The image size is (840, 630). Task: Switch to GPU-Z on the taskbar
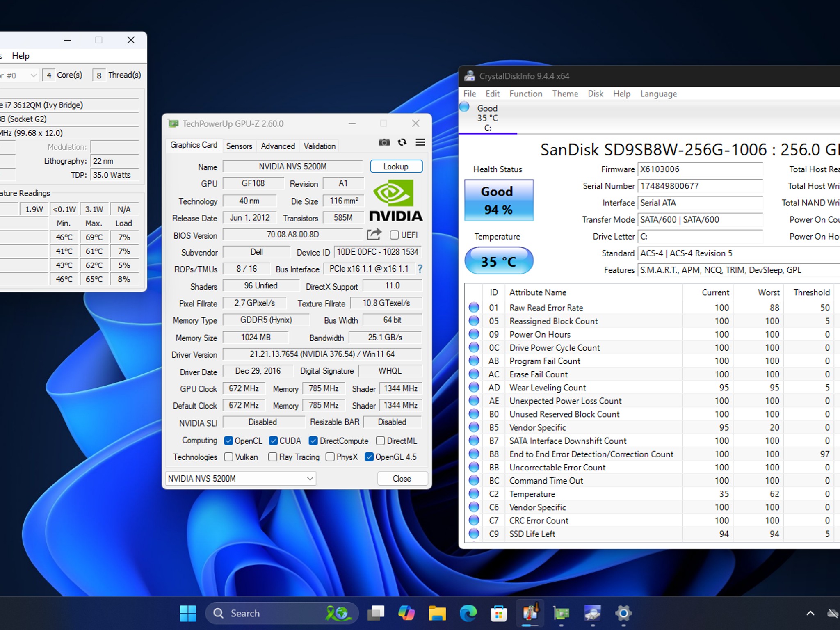(x=562, y=613)
